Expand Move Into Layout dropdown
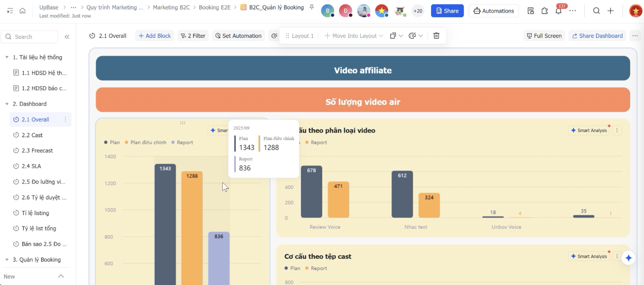Image resolution: width=644 pixels, height=285 pixels. click(354, 36)
